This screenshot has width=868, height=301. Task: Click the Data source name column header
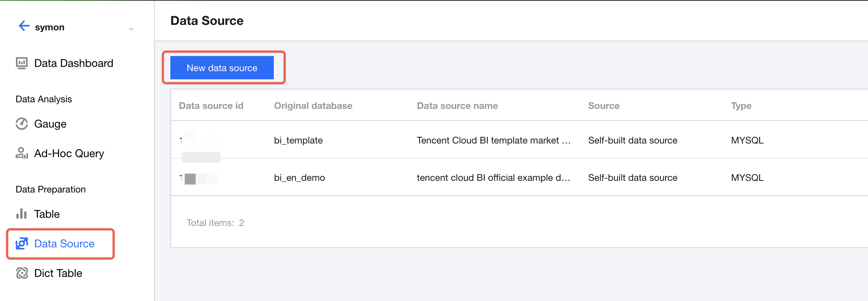[457, 106]
